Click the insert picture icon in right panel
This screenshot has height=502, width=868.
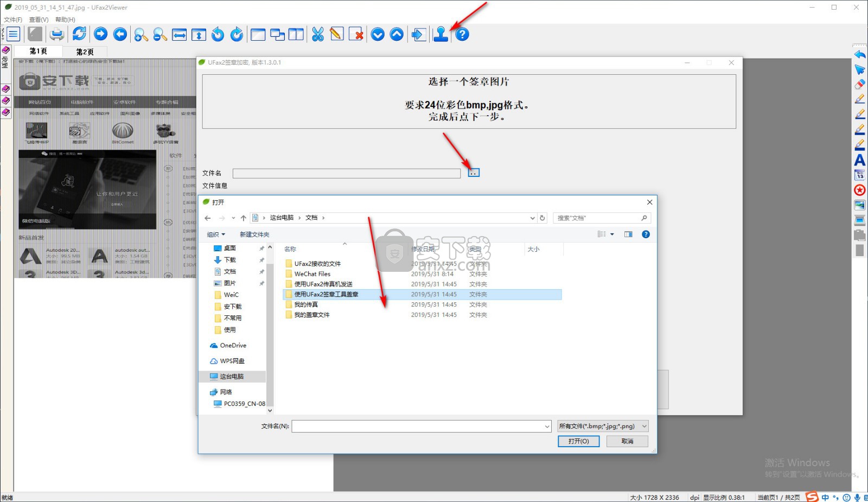[860, 205]
